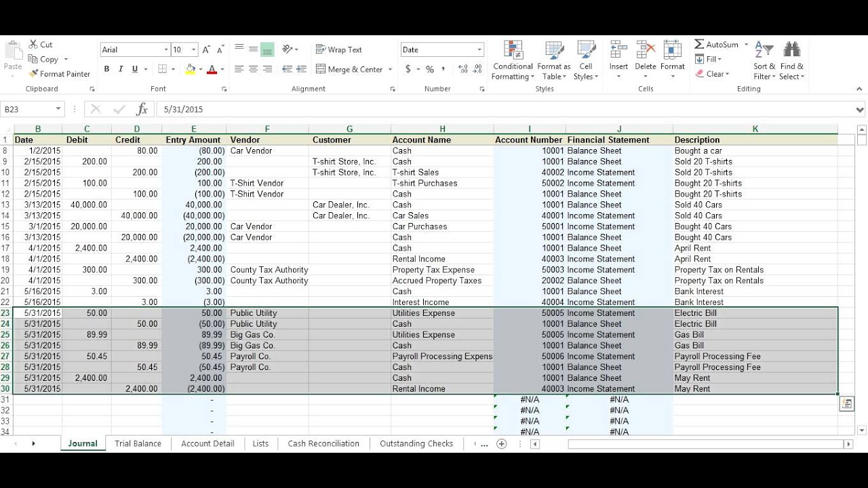This screenshot has height=488, width=868.
Task: Toggle bold formatting
Action: point(106,69)
